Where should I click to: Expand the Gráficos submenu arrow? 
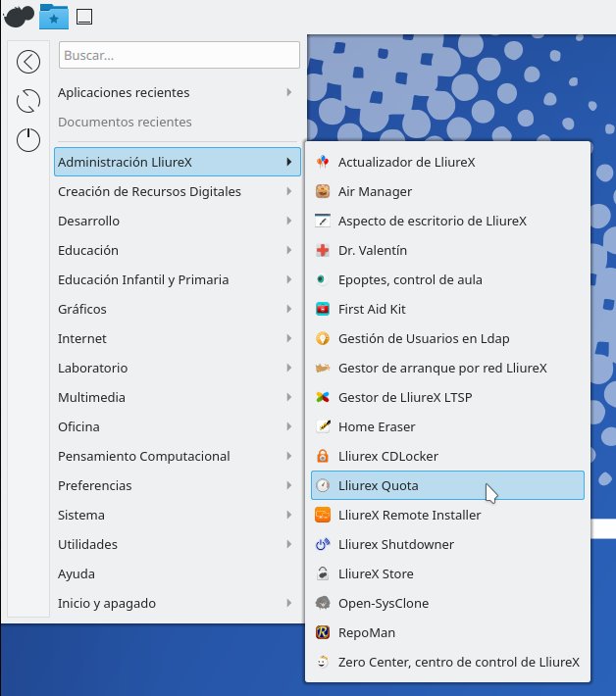[289, 309]
